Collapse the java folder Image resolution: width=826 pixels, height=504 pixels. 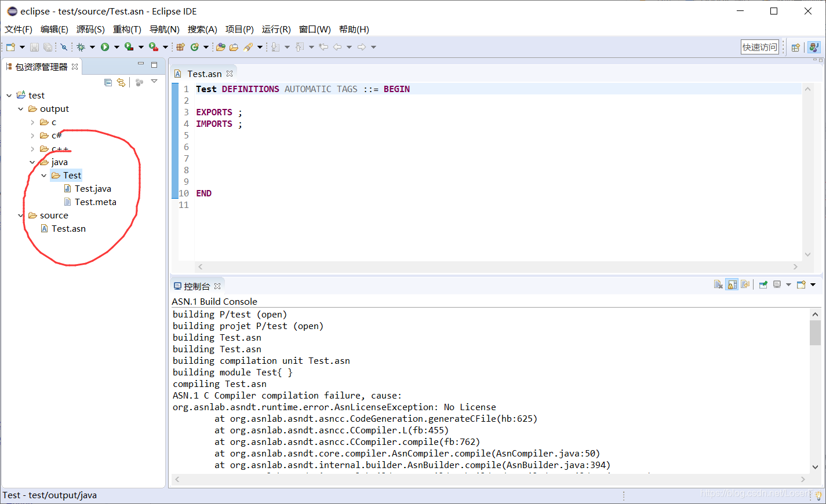[x=32, y=162]
